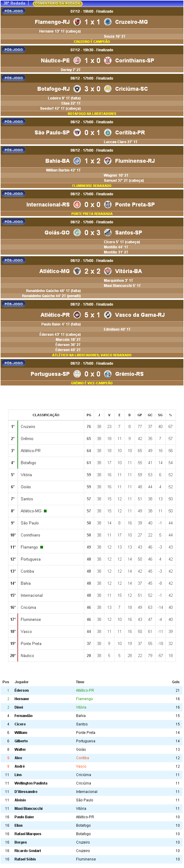Click the orange Coritiba link beside Alex
This screenshot has width=184, height=868.
pyautogui.click(x=82, y=758)
